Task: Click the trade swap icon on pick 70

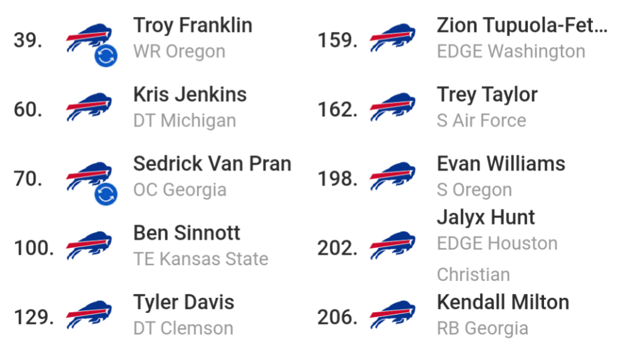Action: tap(106, 194)
